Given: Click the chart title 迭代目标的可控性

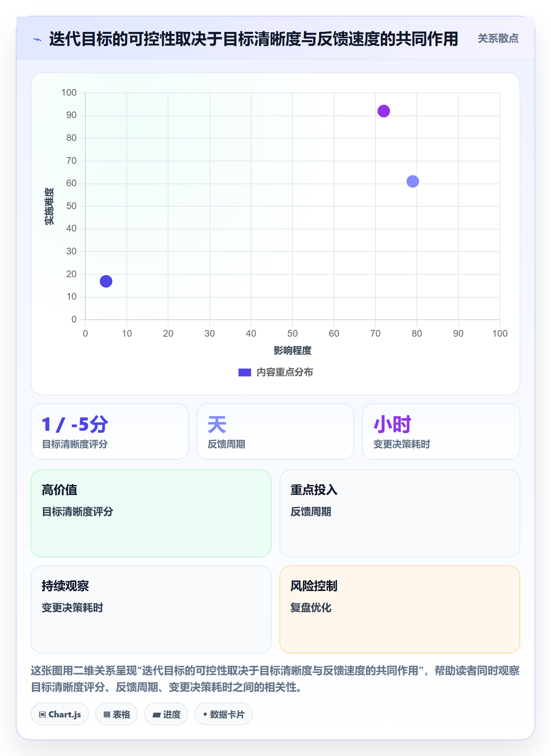Looking at the screenshot, I should point(253,39).
